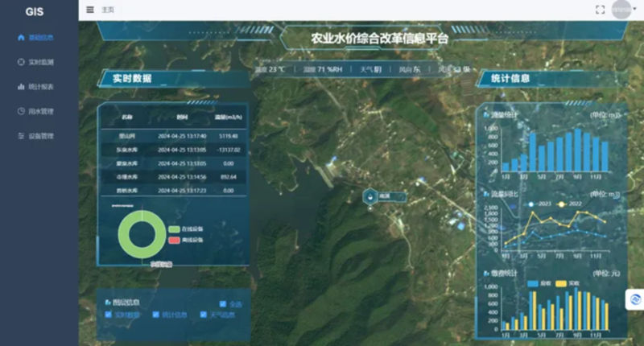Expand the user avatar dropdown arrow
644x346 pixels.
[x=634, y=9]
